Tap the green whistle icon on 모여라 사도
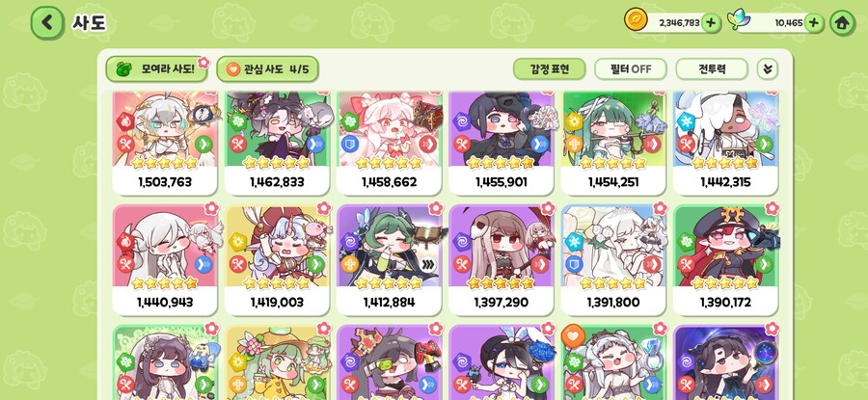 click(122, 69)
